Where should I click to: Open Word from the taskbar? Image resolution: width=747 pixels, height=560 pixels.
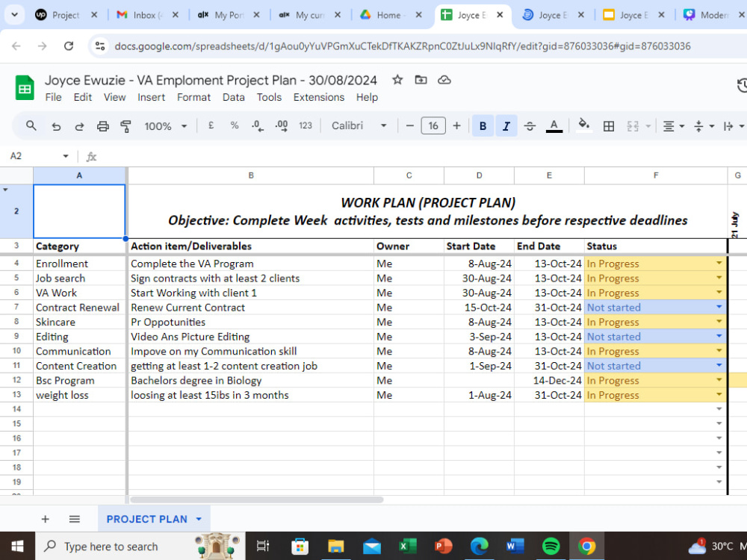pos(515,547)
